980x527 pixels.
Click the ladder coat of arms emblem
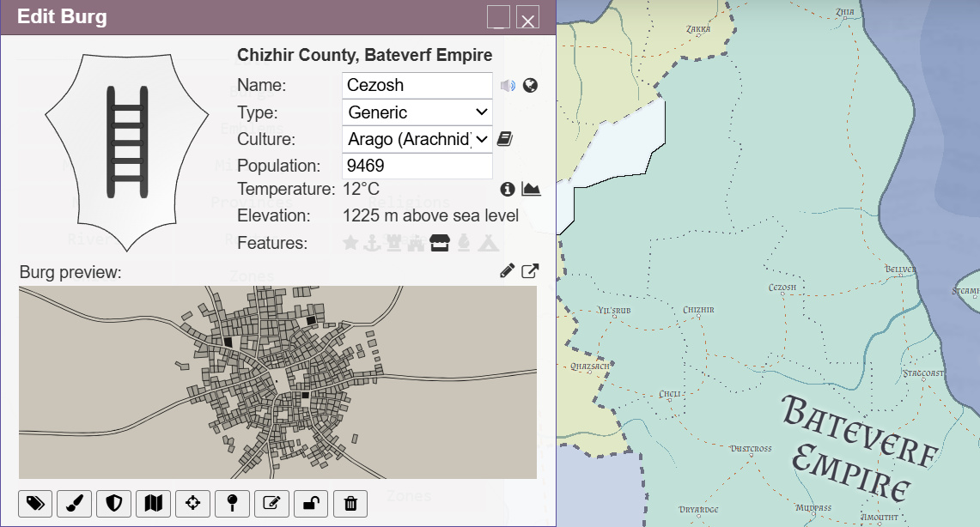[127, 153]
